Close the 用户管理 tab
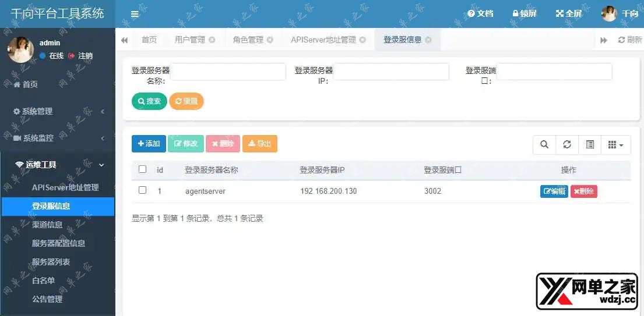Image resolution: width=644 pixels, height=316 pixels. [212, 40]
